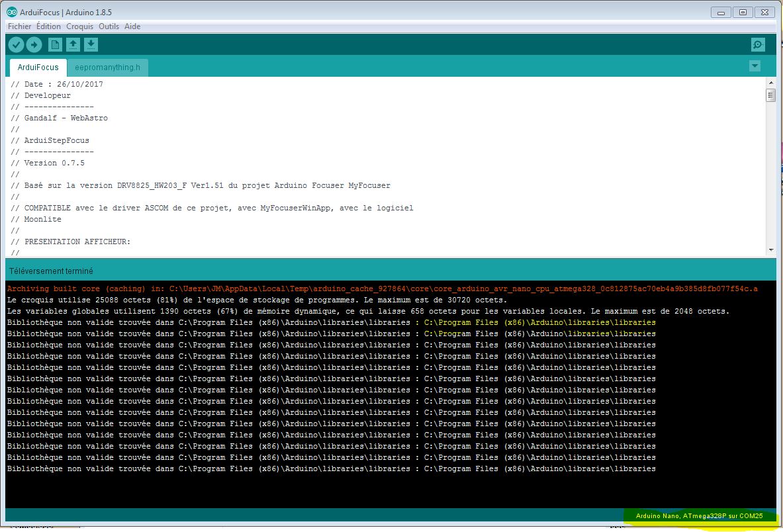The height and width of the screenshot is (532, 783).
Task: Click the '// Moonlite' comment line
Action: pyautogui.click(x=36, y=219)
